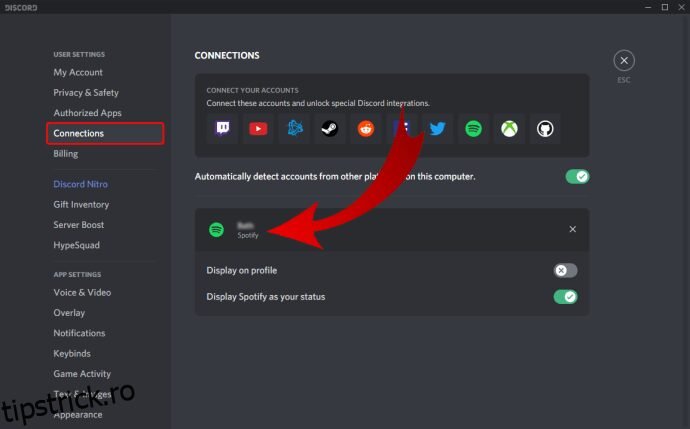The width and height of the screenshot is (690, 429).
Task: Connect a Reddit account
Action: tap(366, 128)
